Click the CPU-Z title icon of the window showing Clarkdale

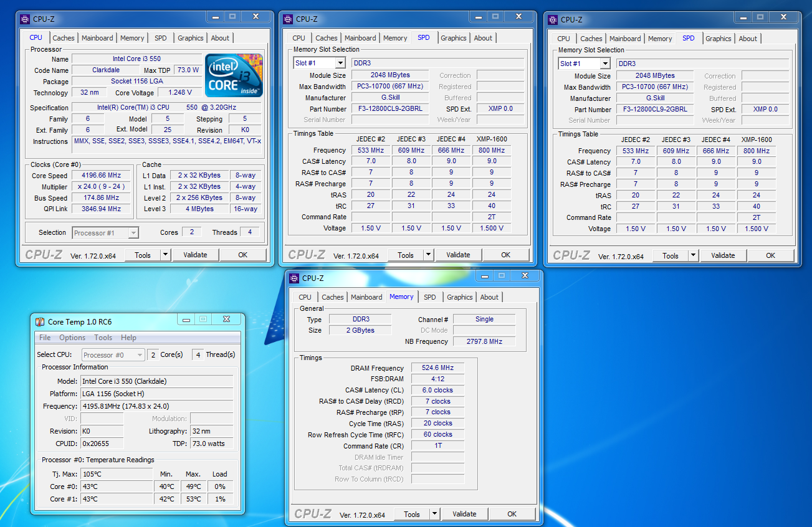[x=25, y=19]
